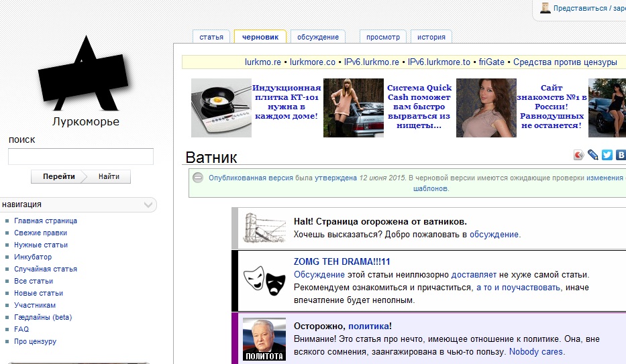626x364 pixels.
Task: Click the theater masks drama icon
Action: (x=262, y=280)
